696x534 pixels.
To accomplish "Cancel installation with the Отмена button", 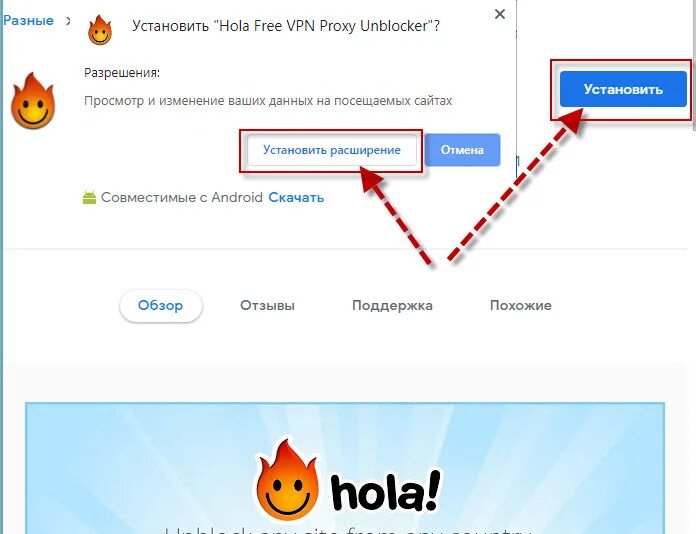I will pos(462,150).
